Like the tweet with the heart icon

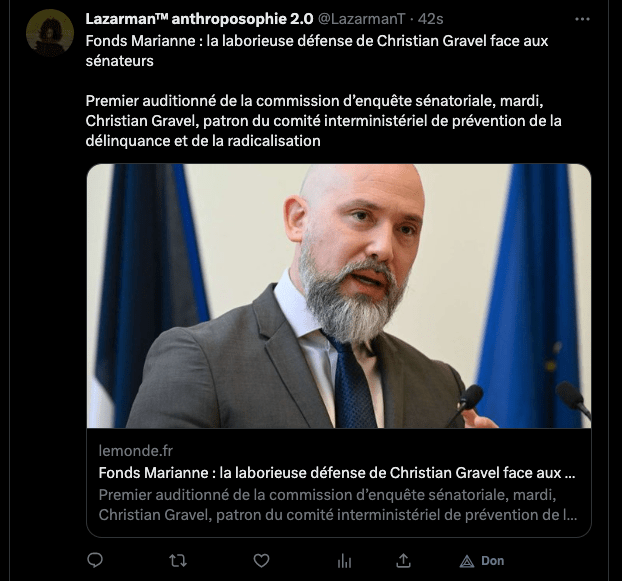pyautogui.click(x=261, y=561)
